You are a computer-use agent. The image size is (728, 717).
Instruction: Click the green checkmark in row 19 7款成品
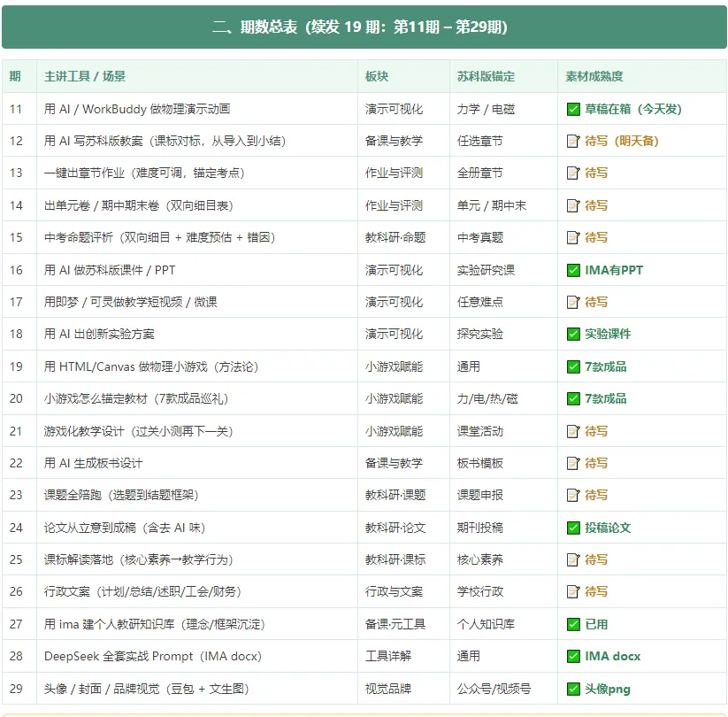tap(573, 366)
